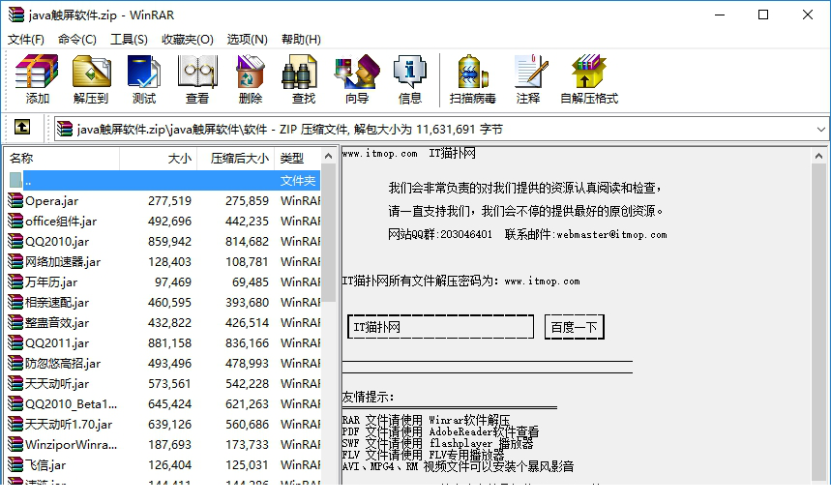Click the 飞信.jar file icon
Screen dimensions: 831x504
click(x=15, y=464)
